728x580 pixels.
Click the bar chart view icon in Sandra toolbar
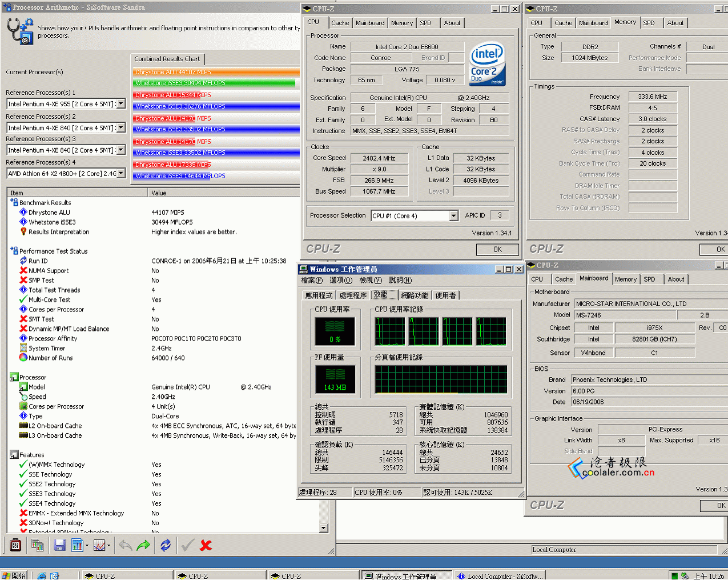click(x=77, y=546)
